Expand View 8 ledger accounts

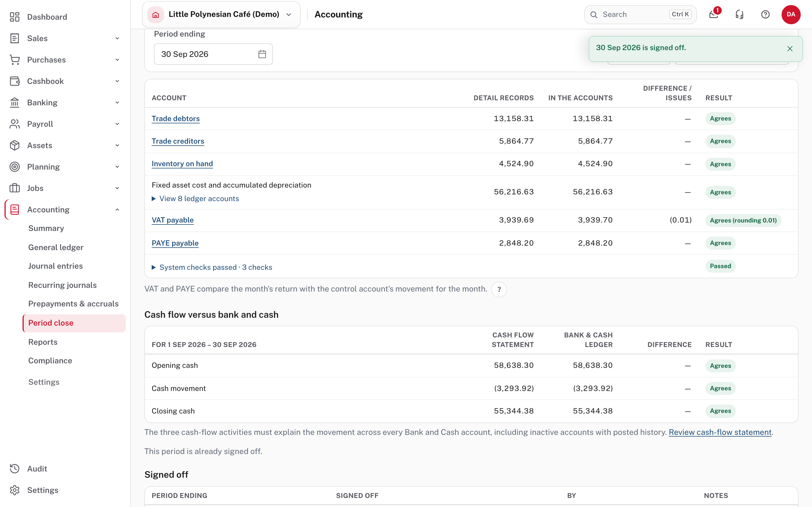196,199
